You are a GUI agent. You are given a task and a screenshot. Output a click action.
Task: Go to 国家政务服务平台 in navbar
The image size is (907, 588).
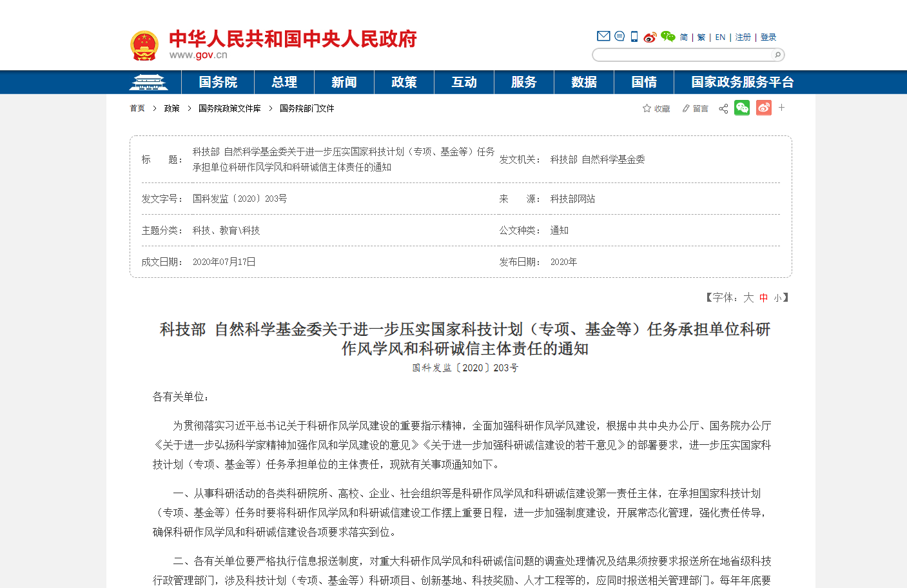coord(742,83)
